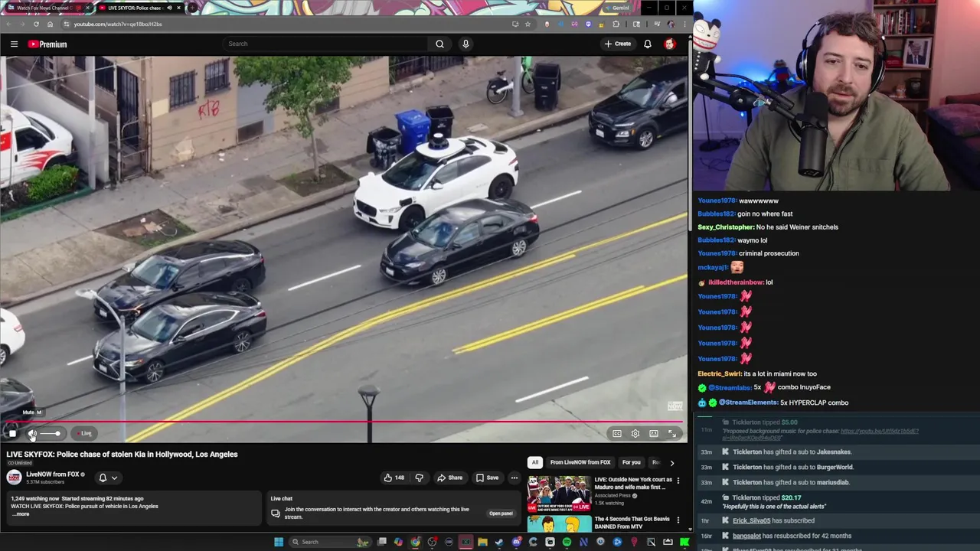This screenshot has width=980, height=551.
Task: Open the live chat panel
Action: pos(501,514)
